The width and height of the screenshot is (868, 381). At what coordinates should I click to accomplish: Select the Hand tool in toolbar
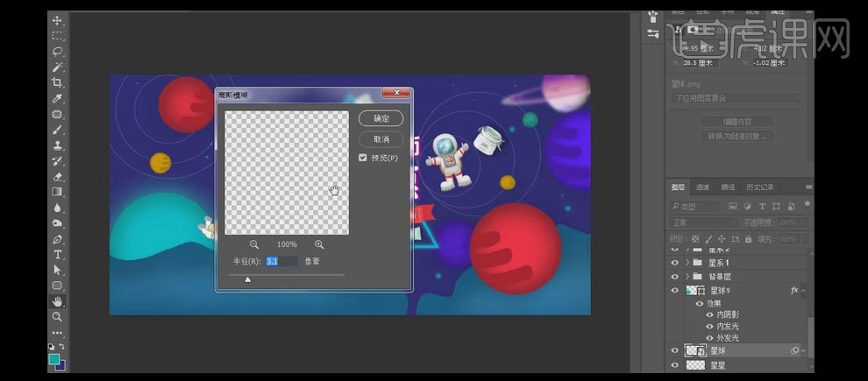[57, 301]
